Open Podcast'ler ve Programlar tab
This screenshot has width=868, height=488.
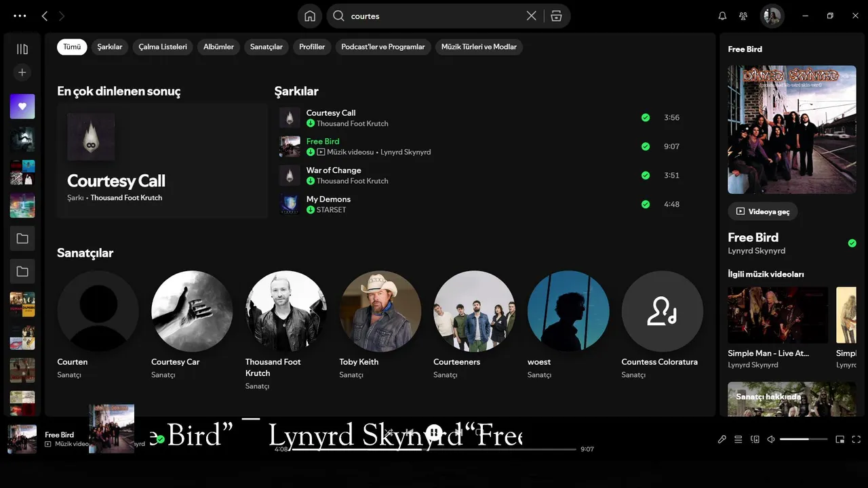(x=383, y=47)
